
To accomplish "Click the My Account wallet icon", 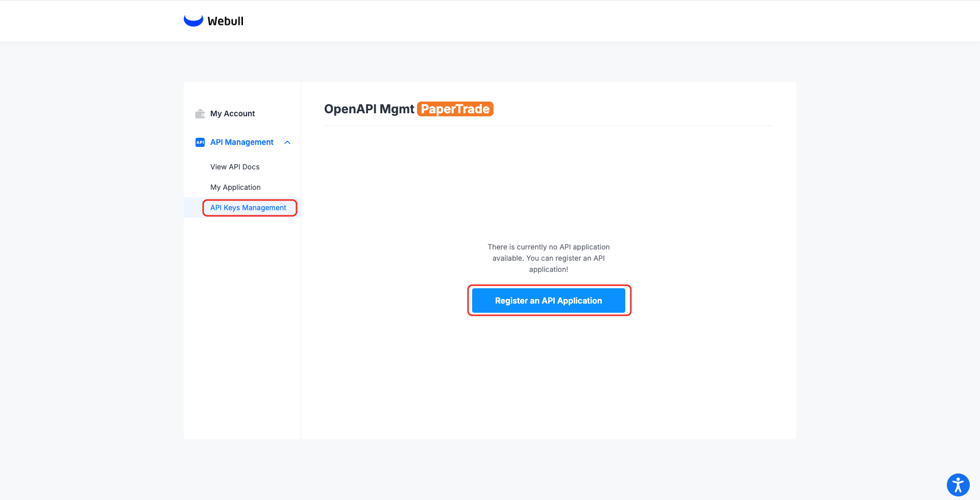I will click(200, 113).
